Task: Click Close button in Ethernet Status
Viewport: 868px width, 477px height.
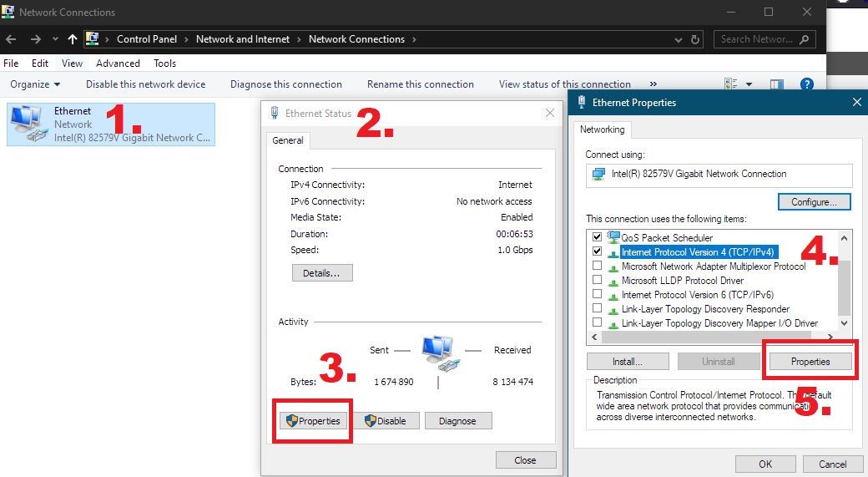Action: (525, 459)
